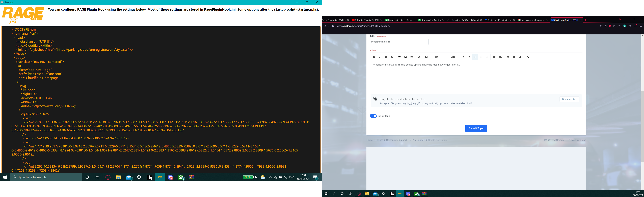Click the insert link icon
Screen dimensions: 644x197
click(x=399, y=57)
